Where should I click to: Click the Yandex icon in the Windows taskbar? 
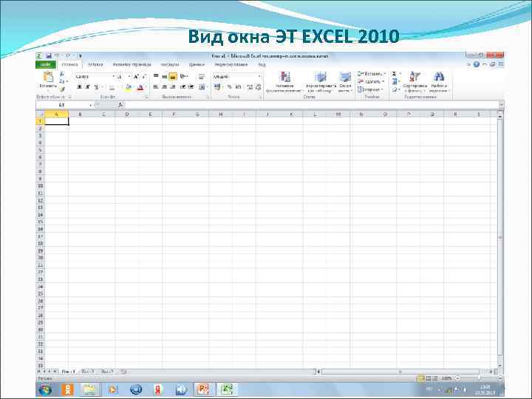tap(158, 389)
